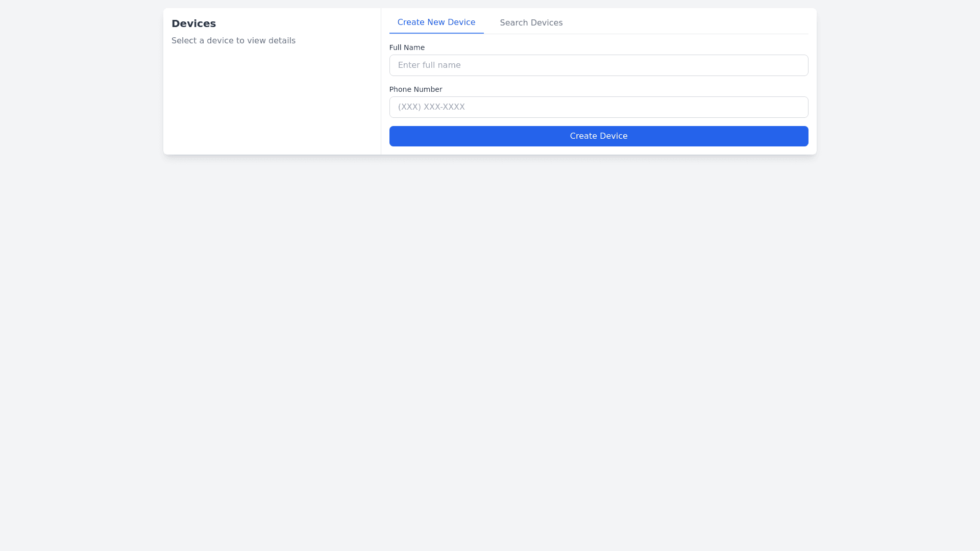Click empty area of Devices sidebar

[272, 102]
